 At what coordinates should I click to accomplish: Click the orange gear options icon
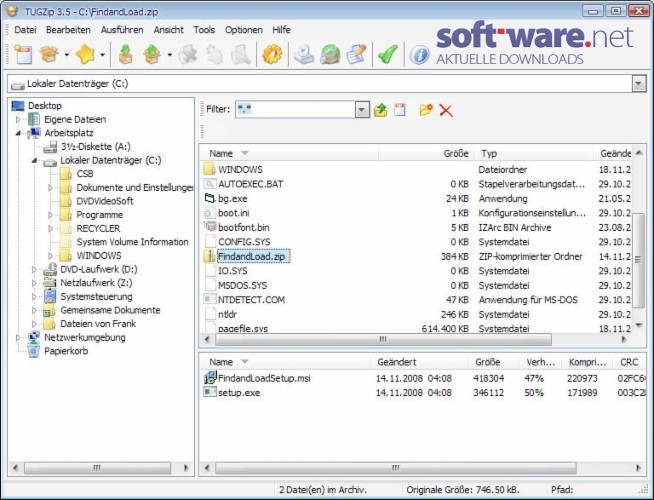272,54
